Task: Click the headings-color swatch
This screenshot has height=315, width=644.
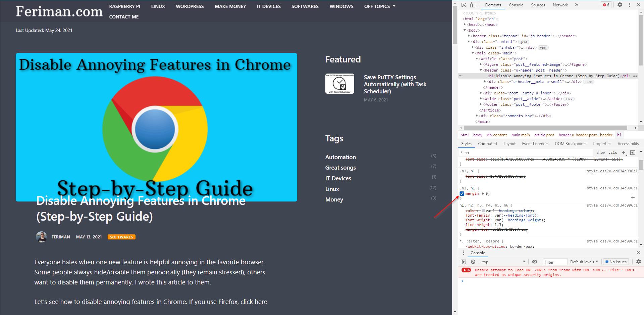Action: [483, 211]
